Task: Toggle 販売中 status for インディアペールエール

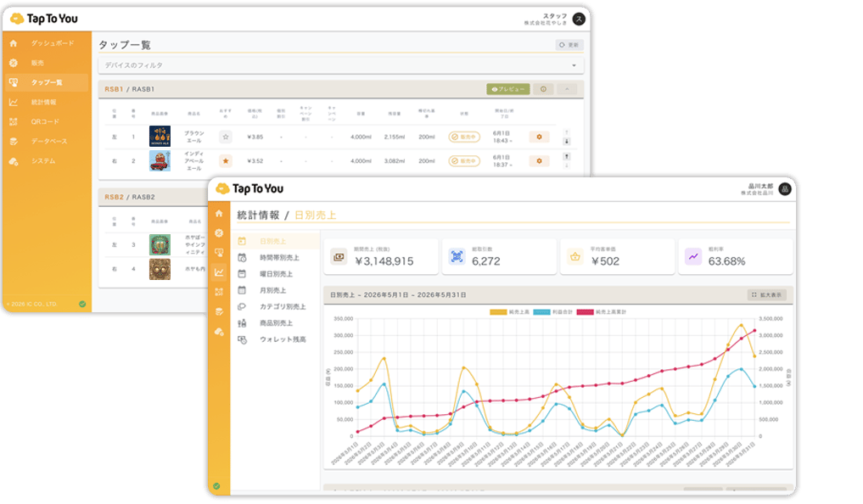Action: 464,161
